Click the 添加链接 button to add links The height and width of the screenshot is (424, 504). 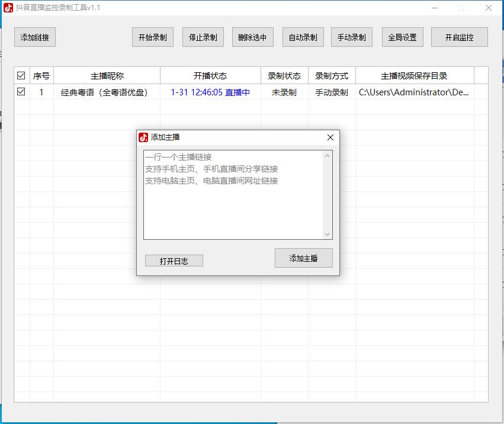click(x=34, y=37)
